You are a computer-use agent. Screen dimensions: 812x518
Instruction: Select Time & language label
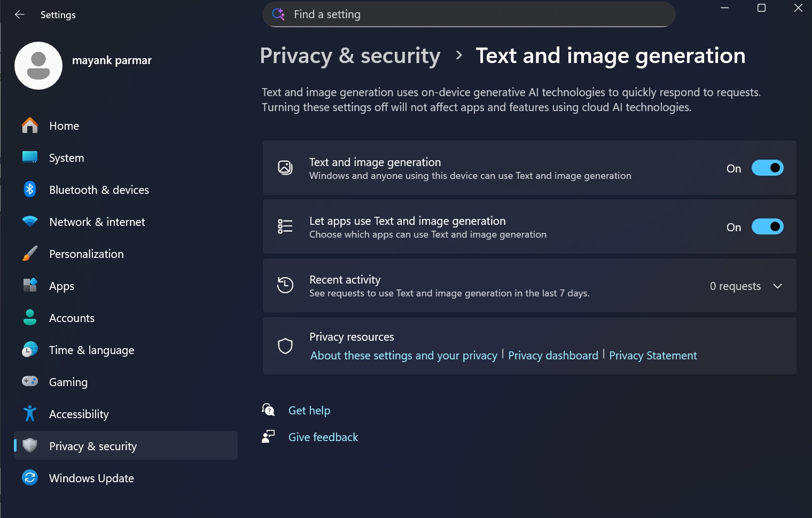pyautogui.click(x=92, y=350)
